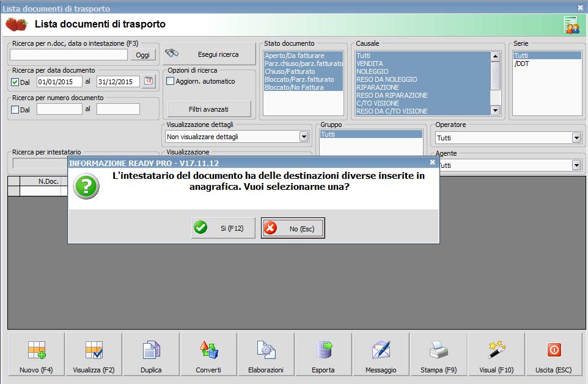Screen dimensions: 588x384
Task: Click the n.doc search input field
Action: tap(68, 55)
